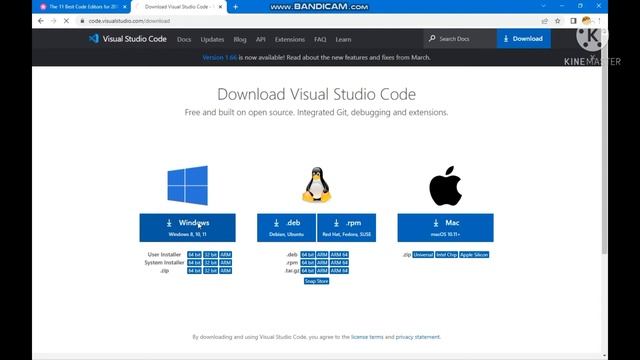This screenshot has height=360, width=640.
Task: Open the Chrome profile avatar
Action: tap(587, 21)
